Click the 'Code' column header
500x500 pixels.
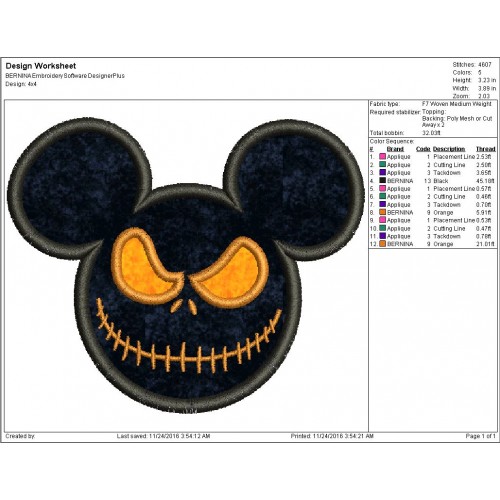click(423, 149)
